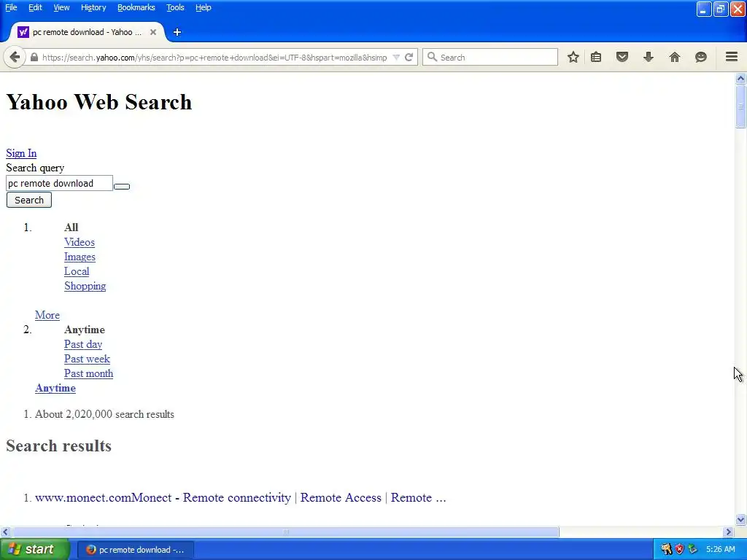The height and width of the screenshot is (560, 747).
Task: Open Shopping search results
Action: pos(85,286)
